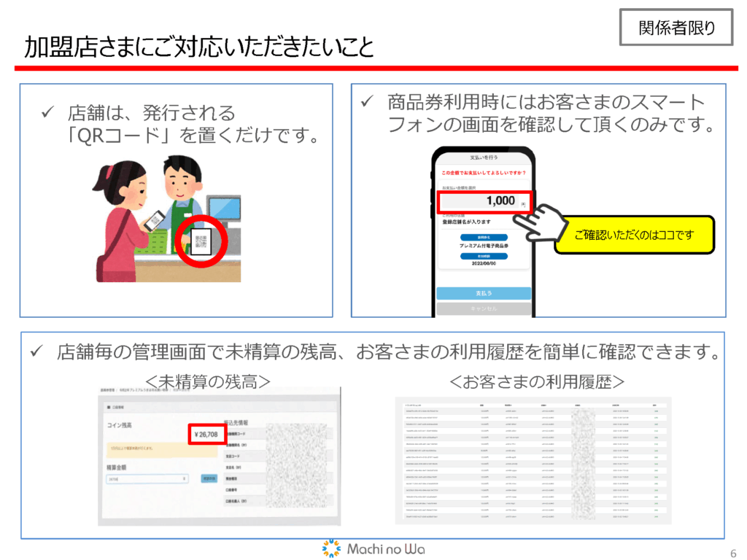This screenshot has height=560, width=747.
Task: Click the QR code circled in red
Action: coord(201,243)
